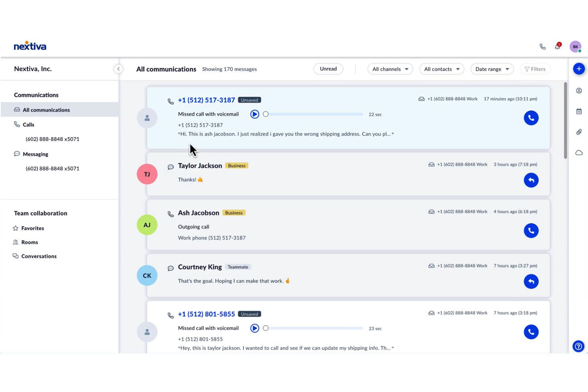Screen dimensions: 588x392
Task: Open the All channels dropdown
Action: (x=390, y=69)
